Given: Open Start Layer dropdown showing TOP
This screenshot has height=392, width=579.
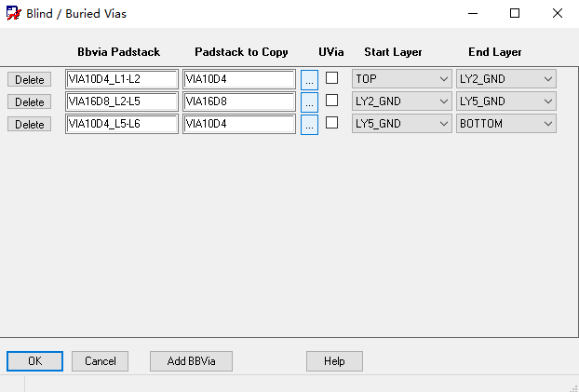Looking at the screenshot, I should coord(402,79).
